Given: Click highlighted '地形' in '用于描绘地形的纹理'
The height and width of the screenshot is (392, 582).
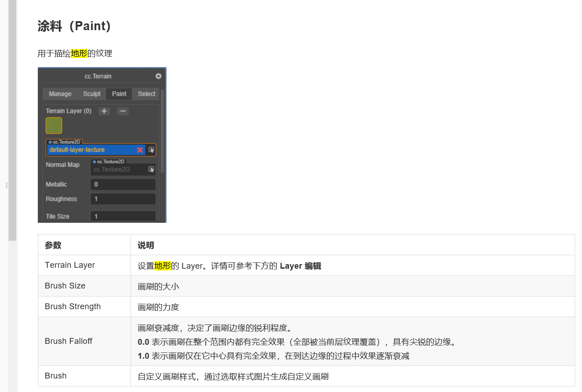Looking at the screenshot, I should [x=79, y=54].
